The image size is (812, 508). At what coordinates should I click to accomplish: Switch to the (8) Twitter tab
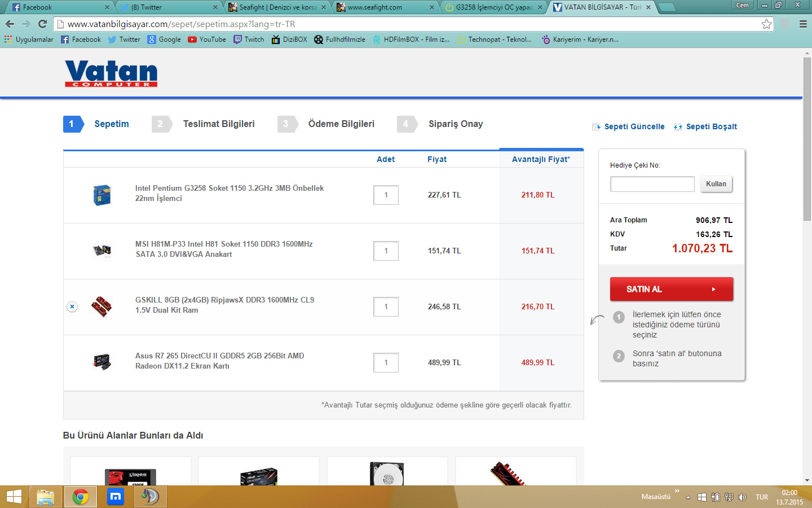coord(169,7)
